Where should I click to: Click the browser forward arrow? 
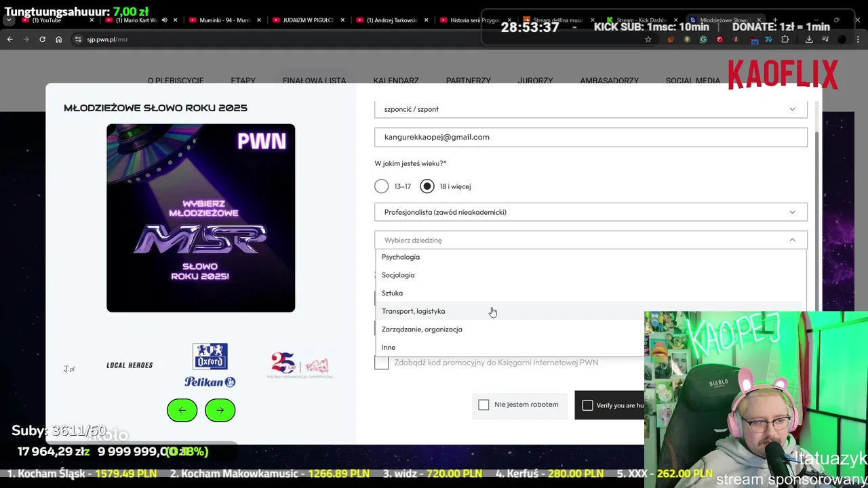[x=26, y=39]
